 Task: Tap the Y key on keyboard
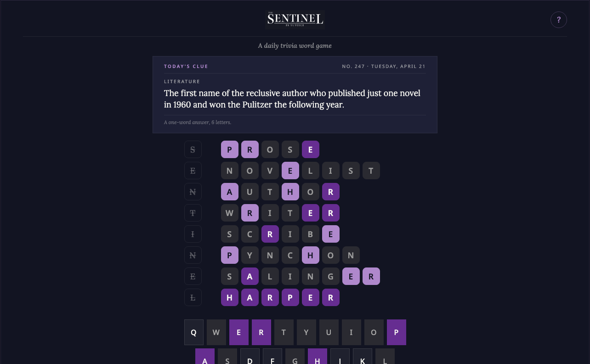click(x=306, y=332)
